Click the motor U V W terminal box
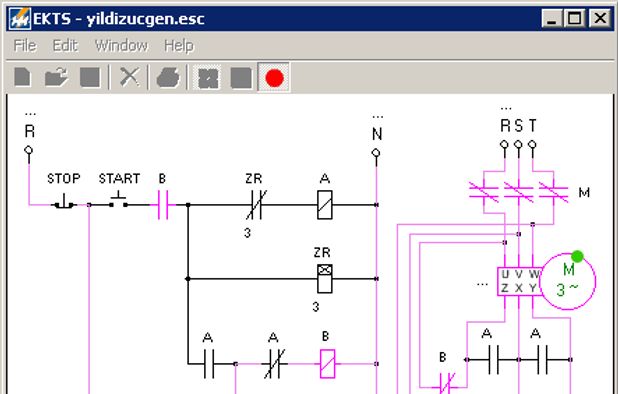 (519, 281)
